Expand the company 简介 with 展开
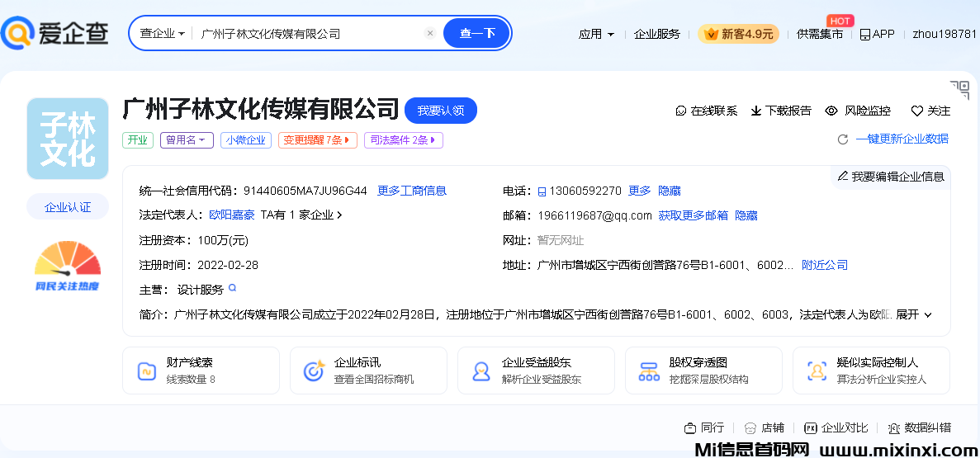This screenshot has height=458, width=980. (914, 314)
